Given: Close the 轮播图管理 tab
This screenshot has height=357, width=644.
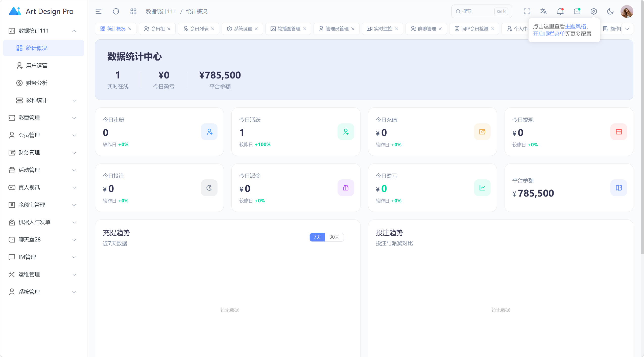Looking at the screenshot, I should [x=305, y=29].
